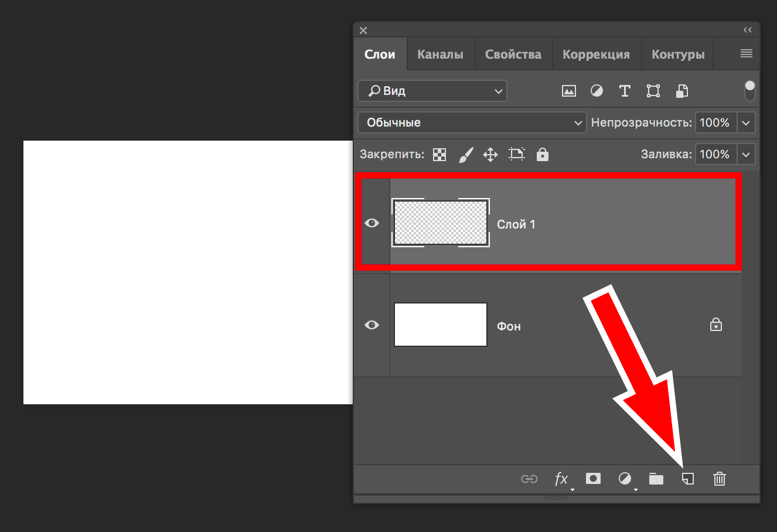
Task: Lock transparent pixels icon
Action: 439,155
